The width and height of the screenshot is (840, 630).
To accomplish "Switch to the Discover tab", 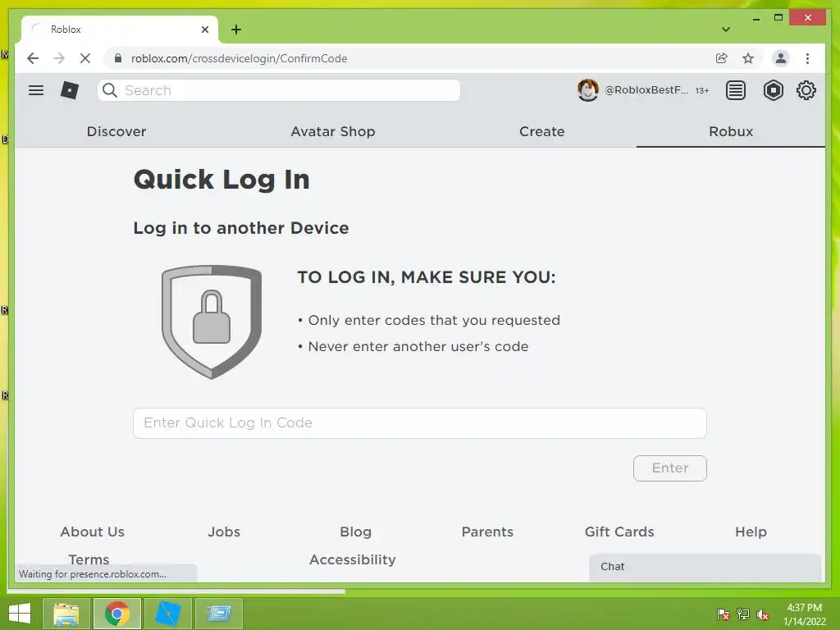I will (x=116, y=131).
